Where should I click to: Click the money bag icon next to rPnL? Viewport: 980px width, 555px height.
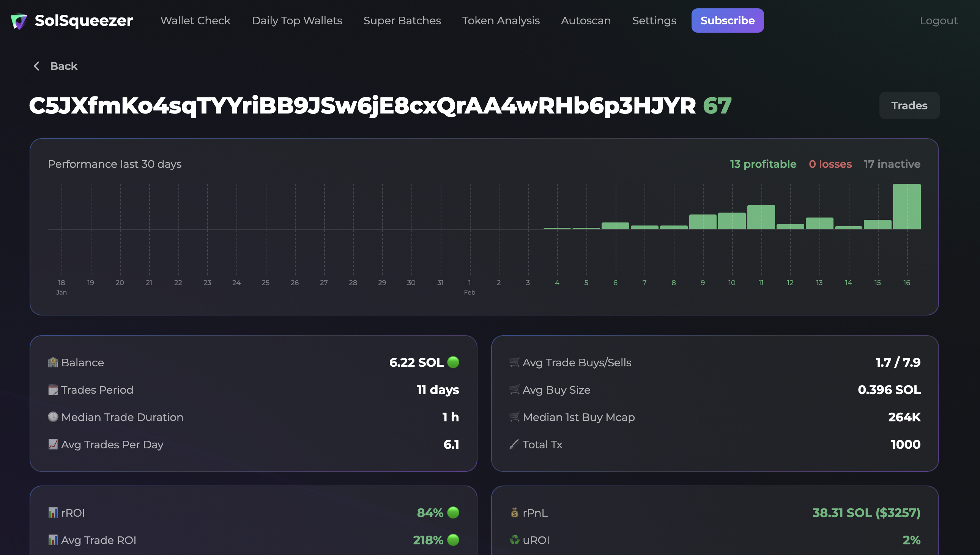[514, 513]
